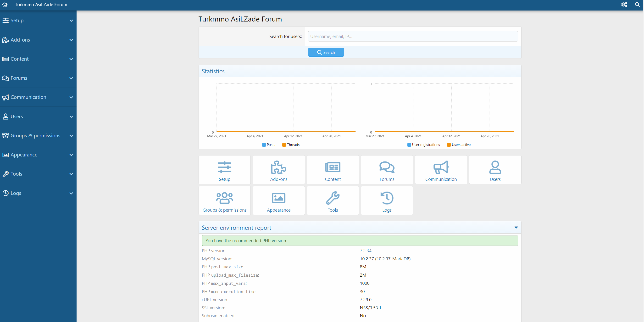644x322 pixels.
Task: Open the Users tile with person icon
Action: pyautogui.click(x=495, y=170)
